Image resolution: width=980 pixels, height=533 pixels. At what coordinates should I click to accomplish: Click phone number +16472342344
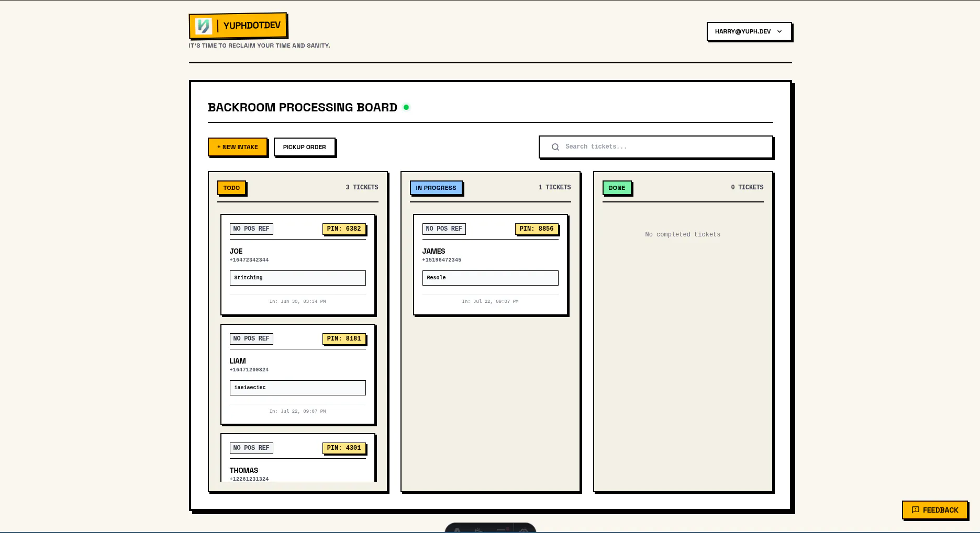(249, 260)
